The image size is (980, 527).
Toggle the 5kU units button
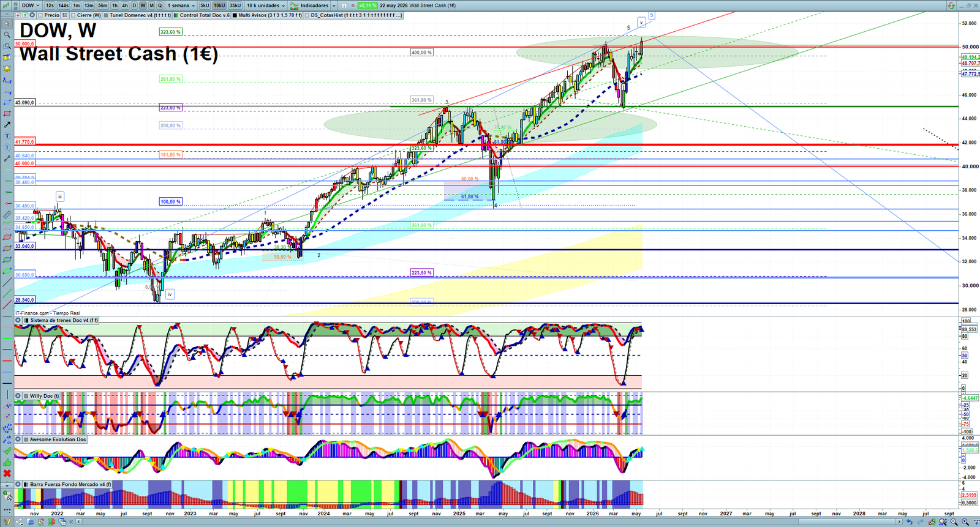point(205,6)
